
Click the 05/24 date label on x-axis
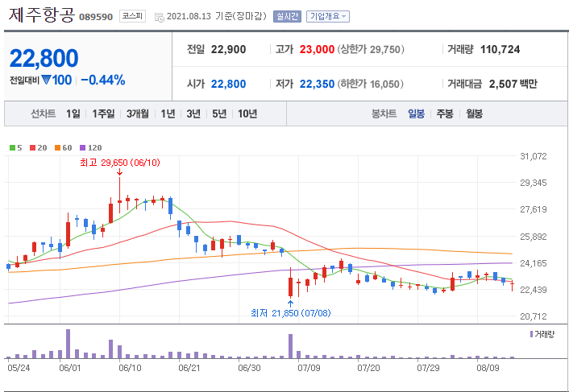19,368
